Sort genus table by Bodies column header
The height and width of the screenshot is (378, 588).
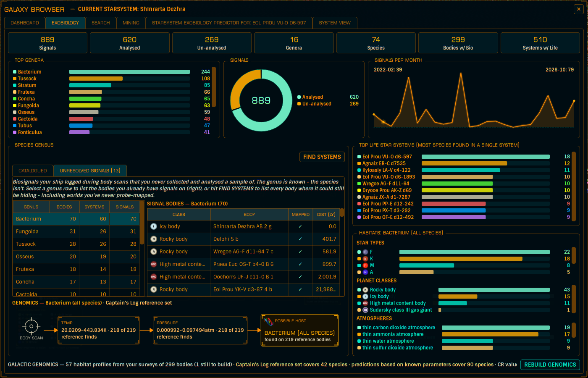click(64, 207)
